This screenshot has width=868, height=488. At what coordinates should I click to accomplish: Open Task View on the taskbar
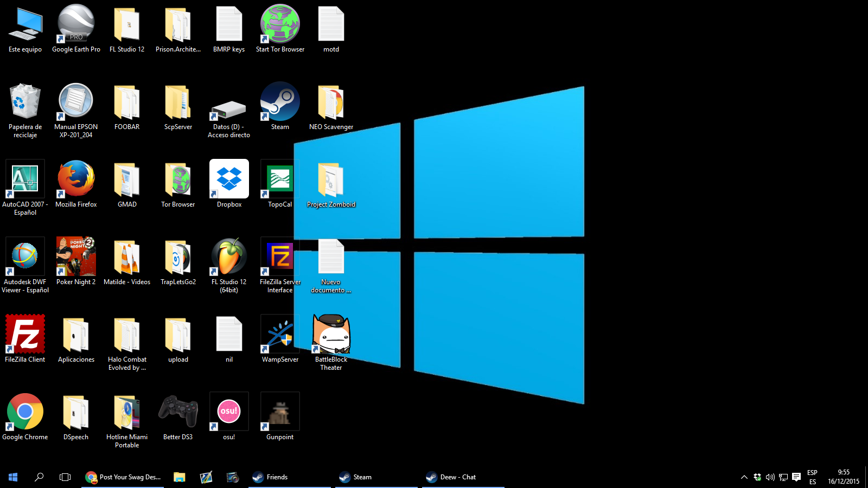click(x=65, y=477)
